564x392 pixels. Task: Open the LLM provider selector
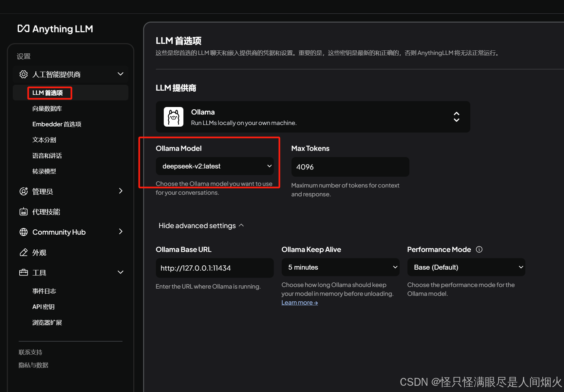313,117
